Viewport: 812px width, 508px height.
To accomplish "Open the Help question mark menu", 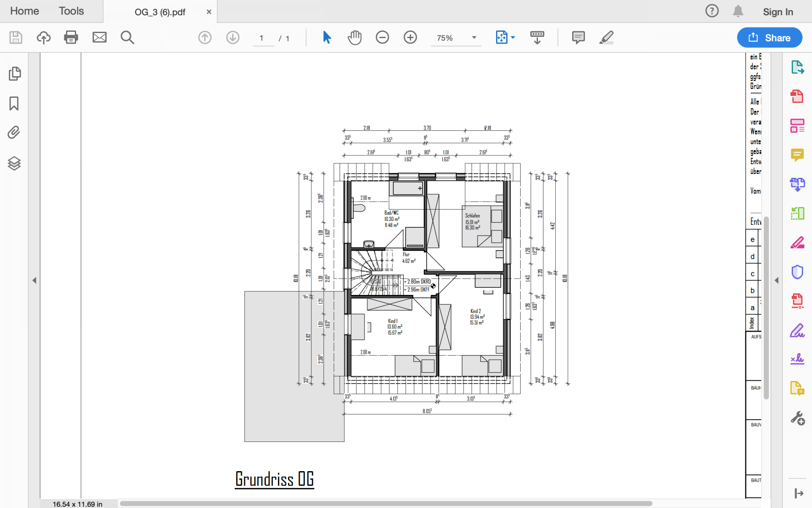I will click(712, 11).
